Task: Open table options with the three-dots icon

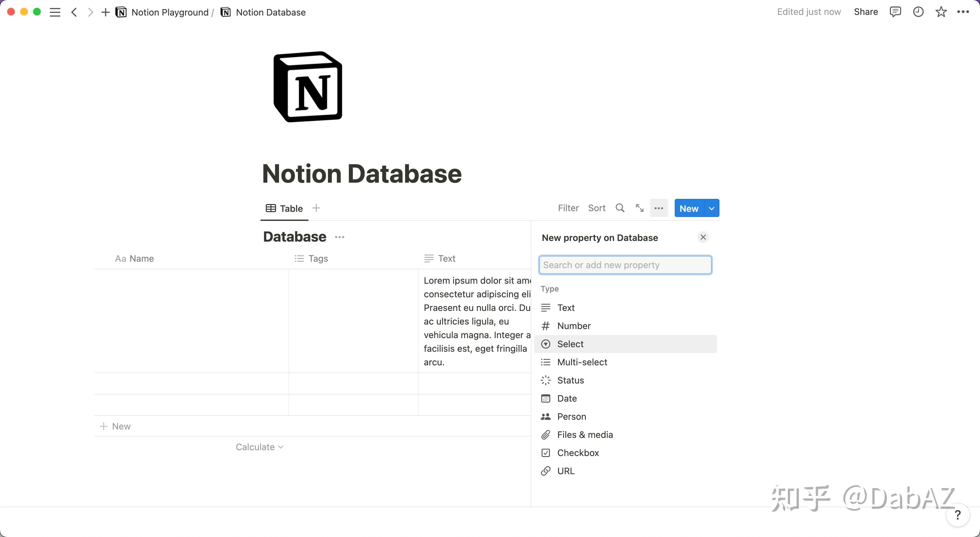Action: pos(659,208)
